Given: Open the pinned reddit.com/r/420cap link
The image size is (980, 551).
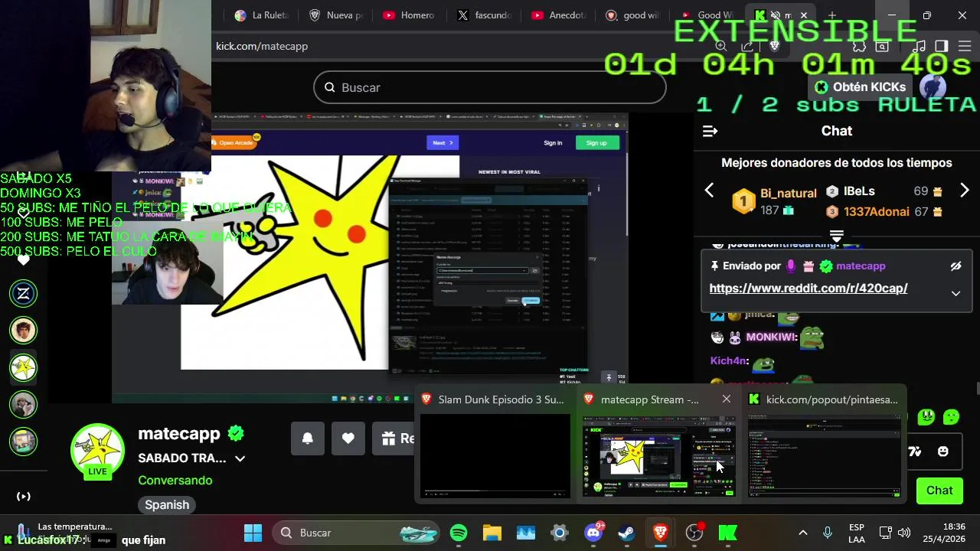Looking at the screenshot, I should coord(808,289).
